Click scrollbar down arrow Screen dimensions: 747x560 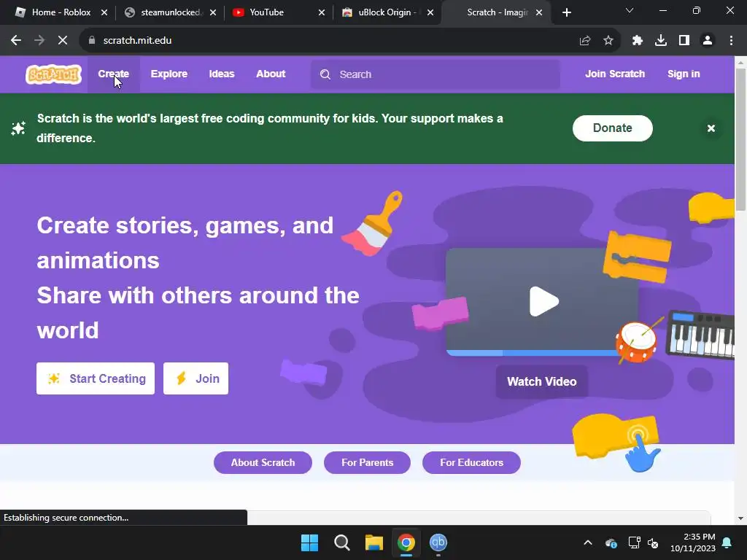(x=741, y=518)
